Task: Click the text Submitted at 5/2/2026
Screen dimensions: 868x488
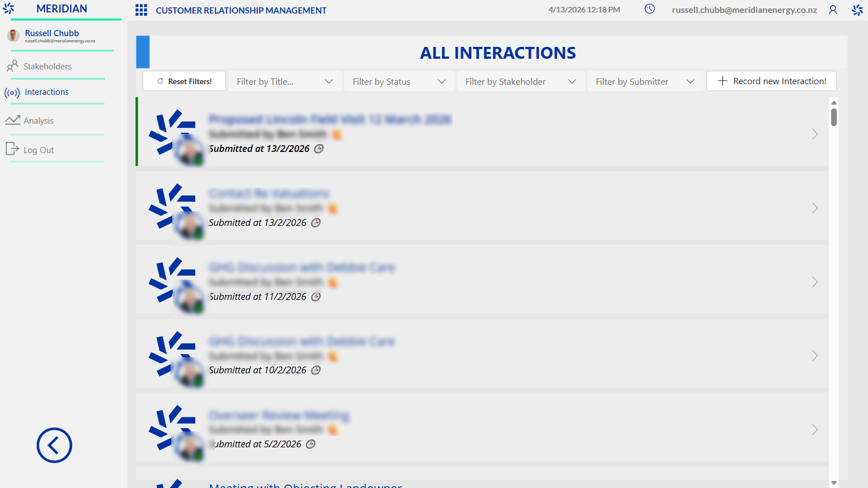Action: tap(255, 444)
